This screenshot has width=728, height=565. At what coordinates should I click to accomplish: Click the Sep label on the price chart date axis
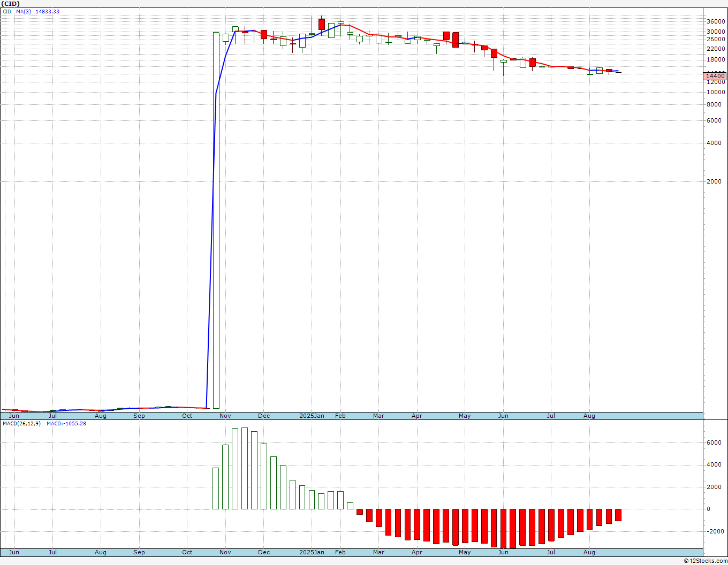coord(139,416)
